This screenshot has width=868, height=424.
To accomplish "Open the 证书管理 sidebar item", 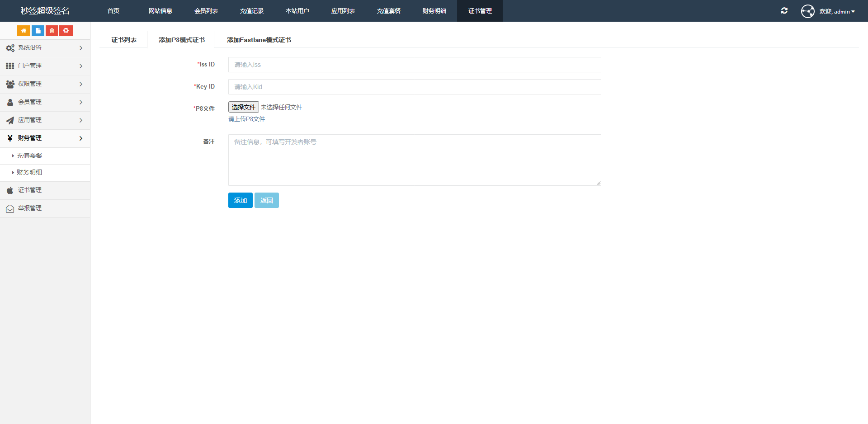I will pos(45,190).
